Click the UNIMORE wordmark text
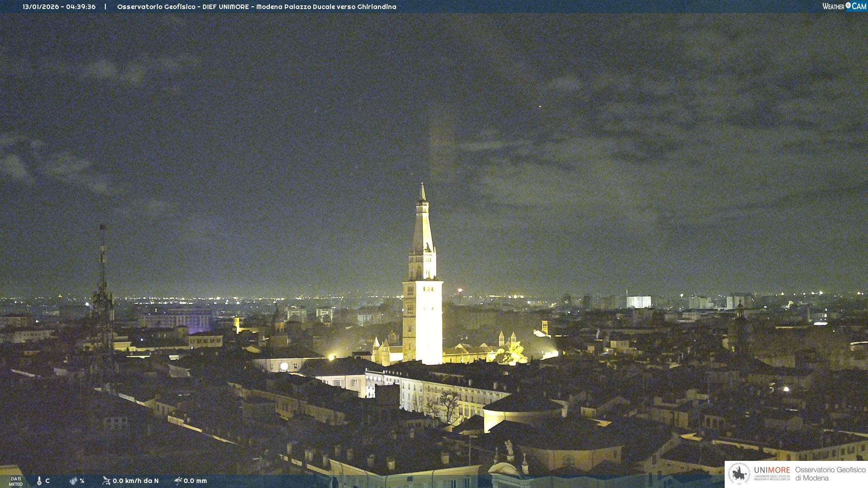The height and width of the screenshot is (488, 868). (x=772, y=470)
